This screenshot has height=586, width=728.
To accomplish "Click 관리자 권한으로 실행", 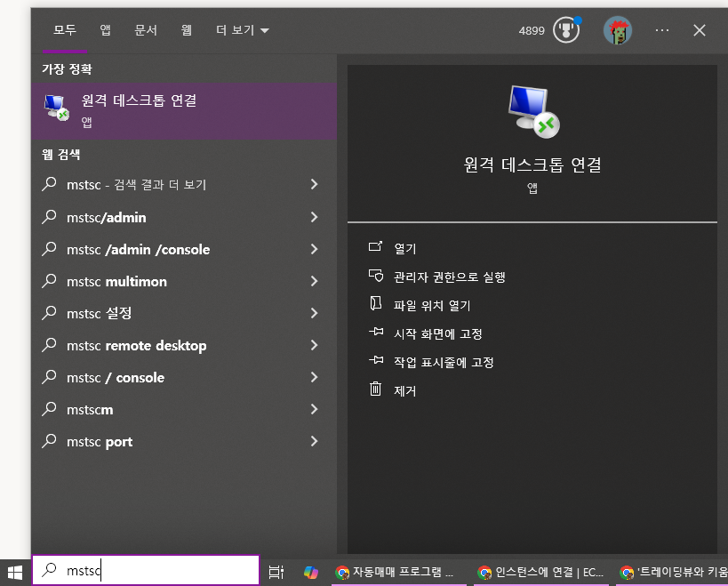I will (450, 277).
